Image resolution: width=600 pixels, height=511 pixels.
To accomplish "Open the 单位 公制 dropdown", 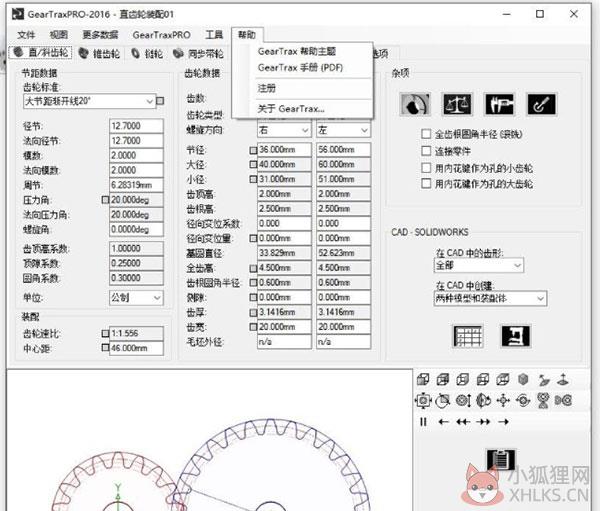I will tap(136, 298).
